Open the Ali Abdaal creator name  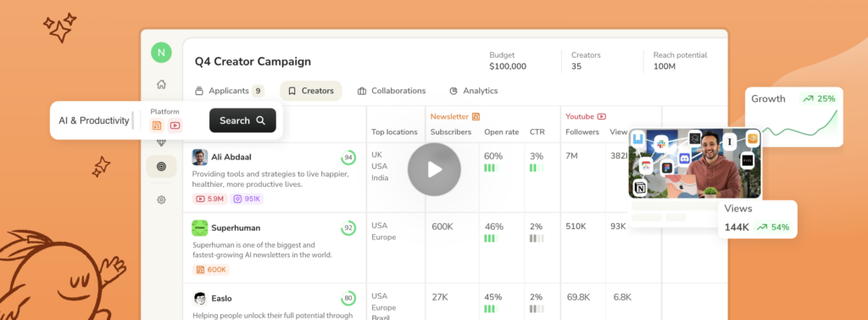coord(231,157)
